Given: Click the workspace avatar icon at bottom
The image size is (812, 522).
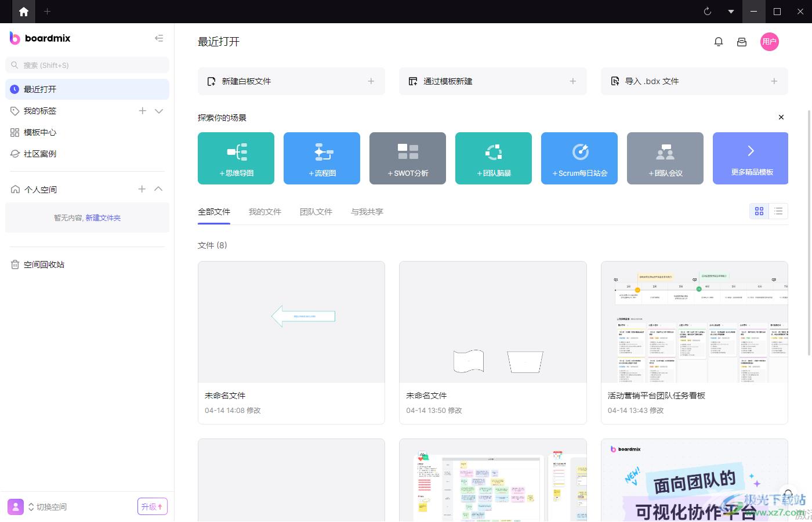Looking at the screenshot, I should (16, 506).
